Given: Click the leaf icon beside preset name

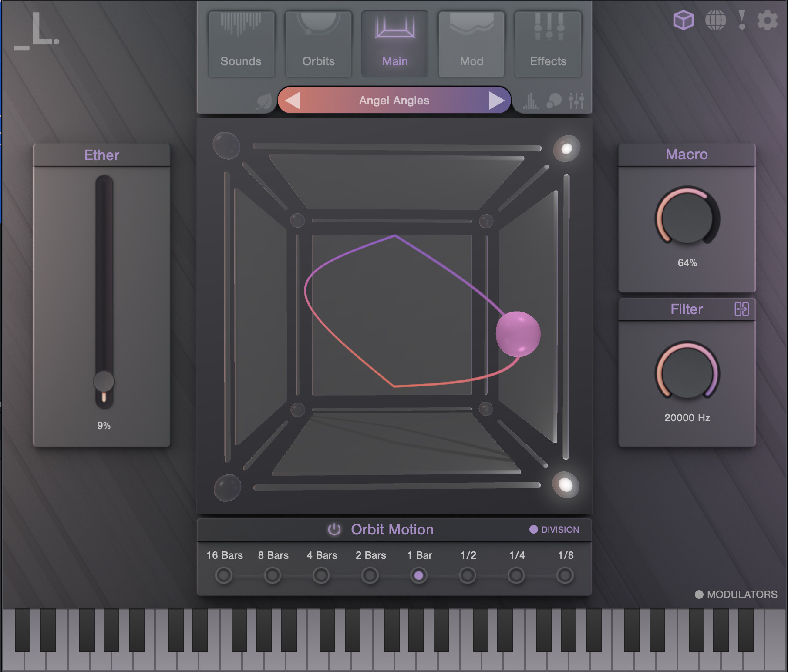Looking at the screenshot, I should pos(264,101).
